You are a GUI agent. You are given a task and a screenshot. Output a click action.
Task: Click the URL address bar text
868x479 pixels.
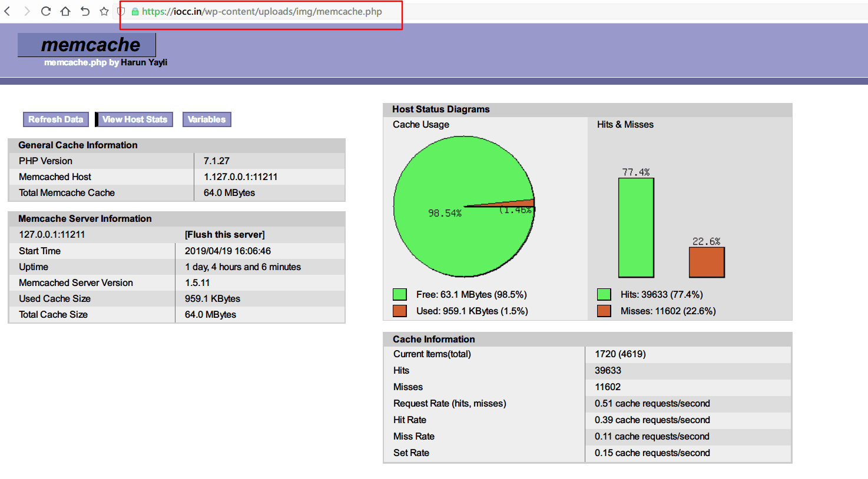coord(262,11)
